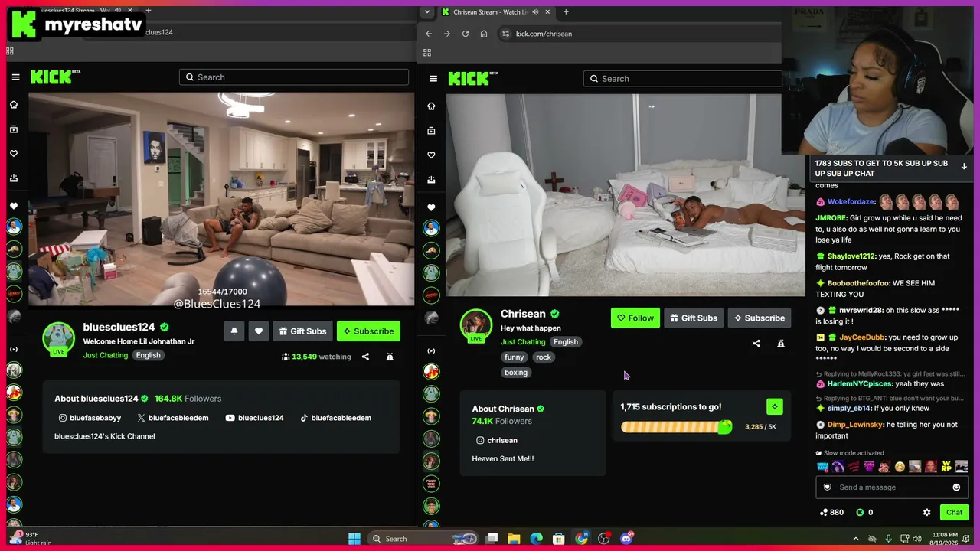Open chrisean Instagram link
The image size is (980, 551).
tap(496, 440)
